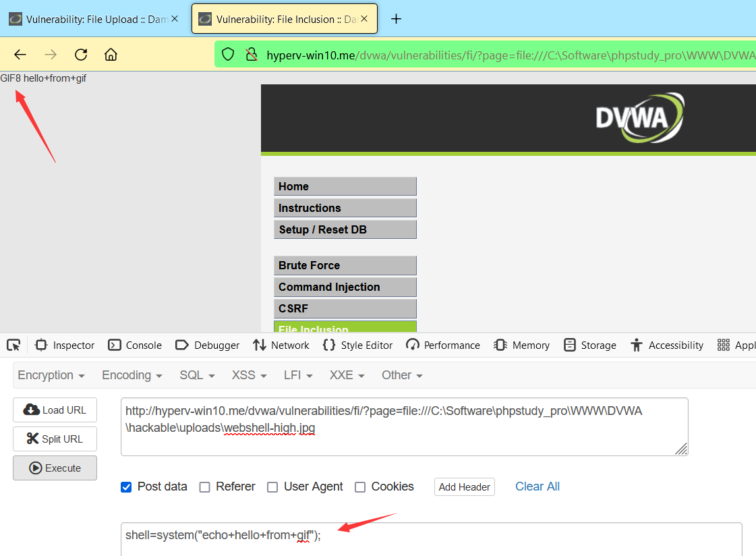
Task: Open the File Inclusion menu item
Action: coord(345,327)
